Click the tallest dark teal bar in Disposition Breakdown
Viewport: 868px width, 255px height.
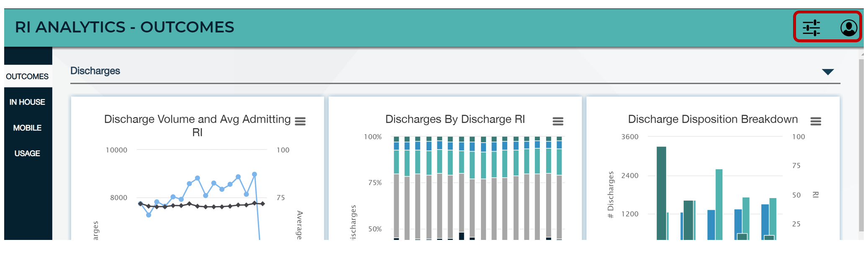661,193
